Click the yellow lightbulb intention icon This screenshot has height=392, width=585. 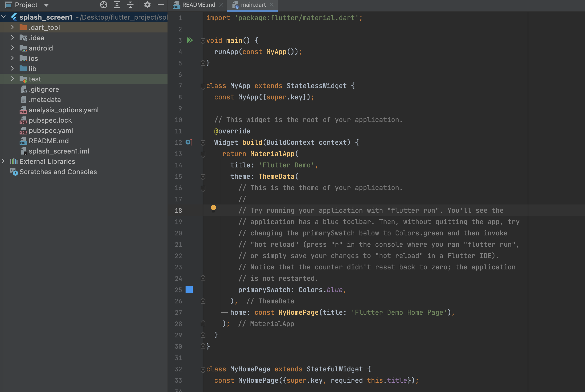pos(213,209)
